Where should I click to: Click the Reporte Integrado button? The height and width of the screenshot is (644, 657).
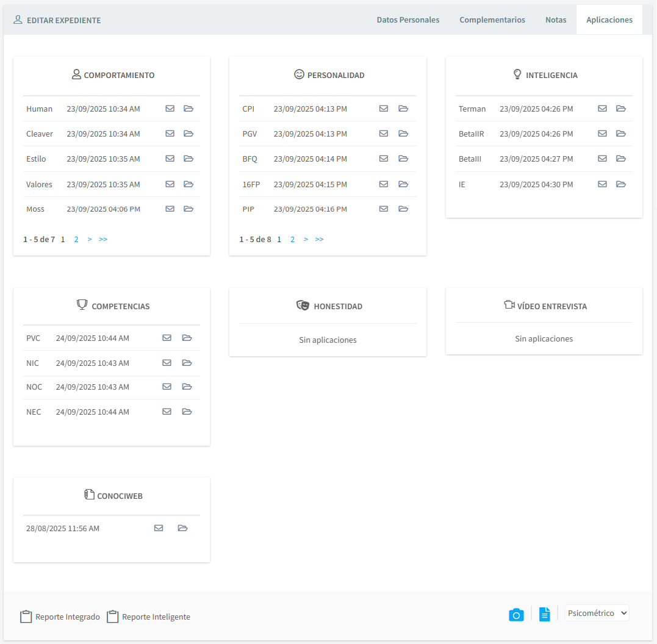[x=60, y=617]
